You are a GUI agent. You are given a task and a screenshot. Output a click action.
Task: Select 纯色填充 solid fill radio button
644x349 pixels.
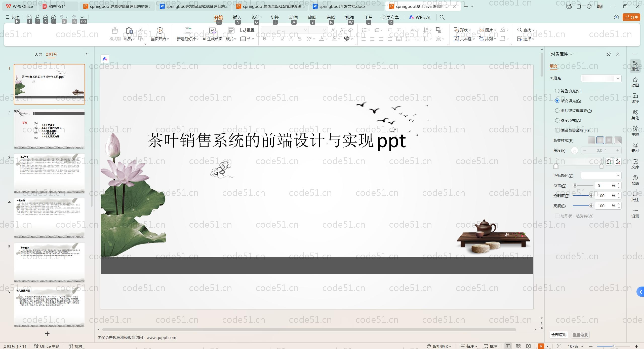[557, 91]
